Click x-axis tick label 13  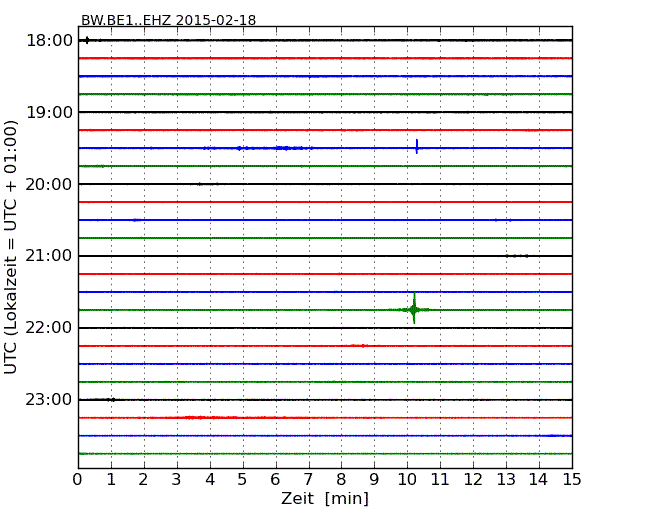click(506, 479)
